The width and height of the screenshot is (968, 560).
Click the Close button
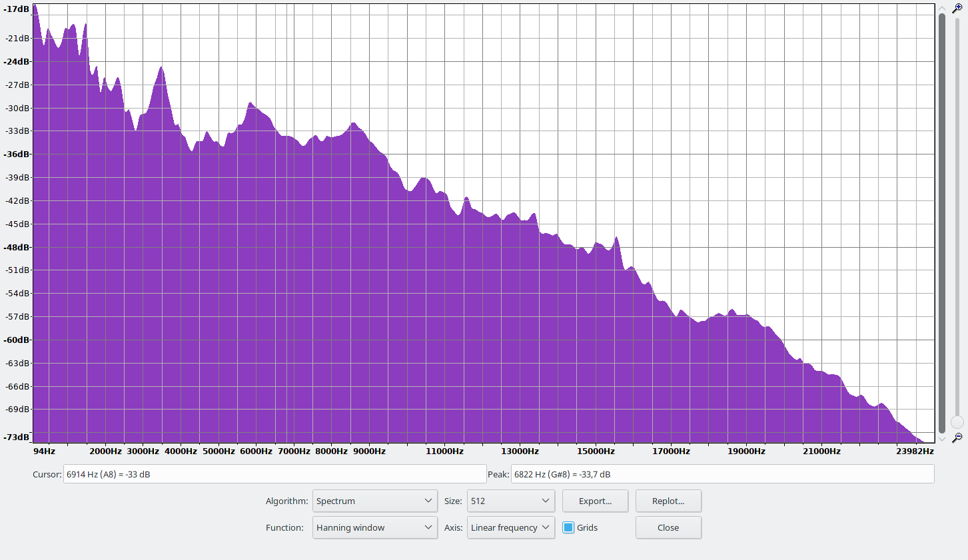click(x=668, y=527)
